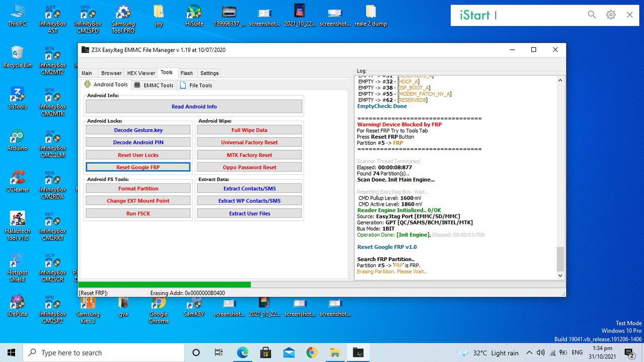This screenshot has height=362, width=644.
Task: Open This PC desktop icon
Action: [17, 16]
